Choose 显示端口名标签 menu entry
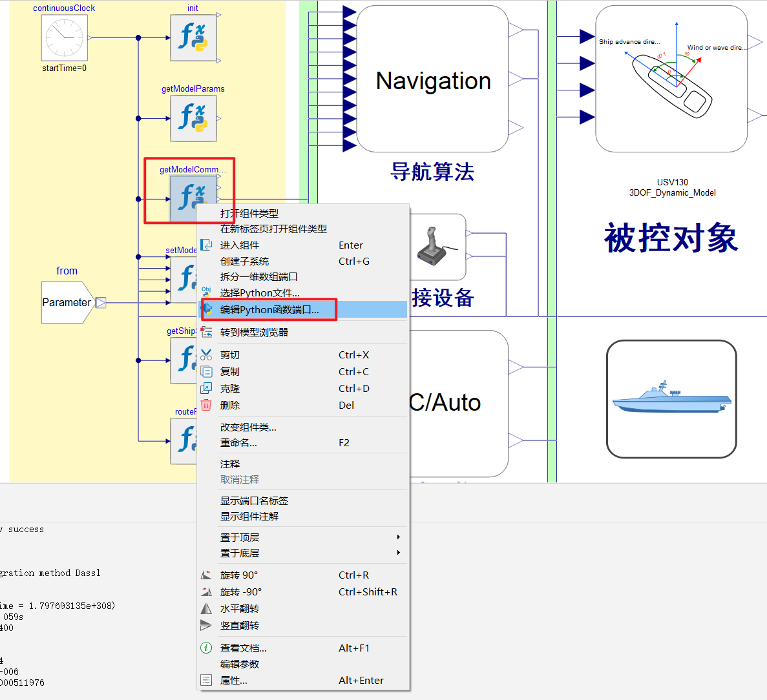This screenshot has height=700, width=767. coord(302,500)
